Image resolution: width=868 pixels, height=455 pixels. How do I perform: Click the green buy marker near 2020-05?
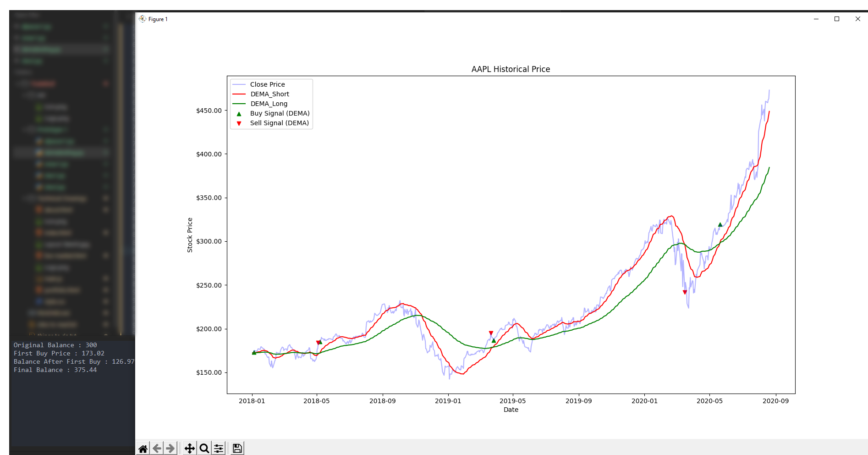[720, 224]
